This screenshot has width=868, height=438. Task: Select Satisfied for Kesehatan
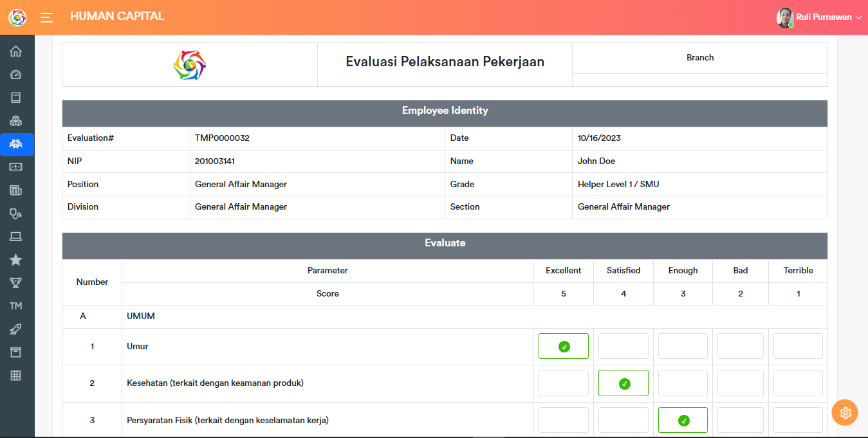(x=623, y=383)
